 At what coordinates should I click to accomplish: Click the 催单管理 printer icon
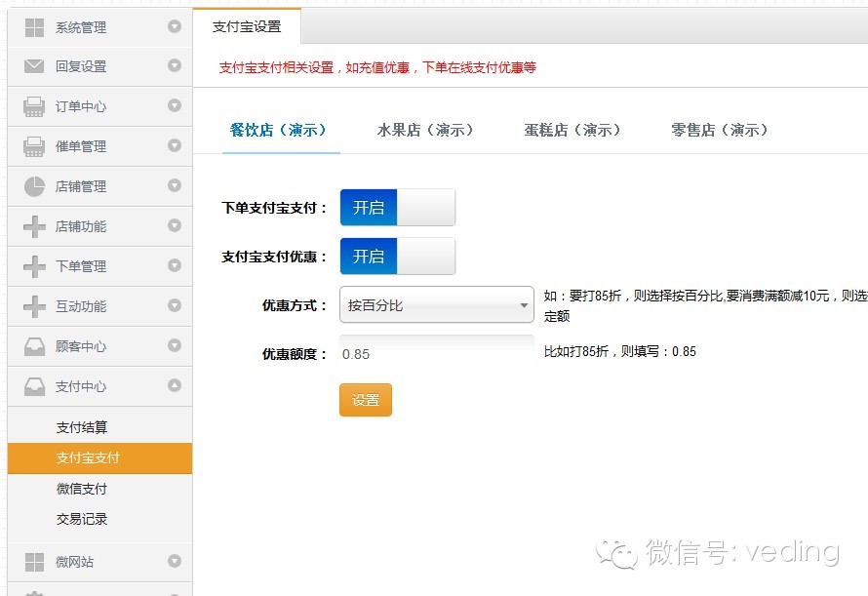pos(34,146)
